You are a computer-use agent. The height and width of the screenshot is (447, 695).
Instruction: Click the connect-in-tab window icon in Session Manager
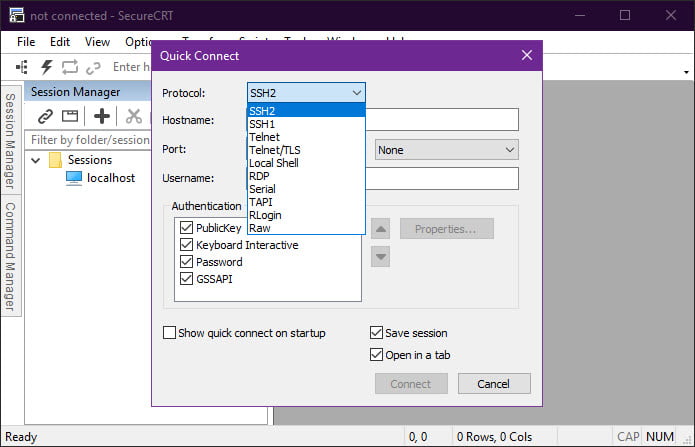click(70, 116)
